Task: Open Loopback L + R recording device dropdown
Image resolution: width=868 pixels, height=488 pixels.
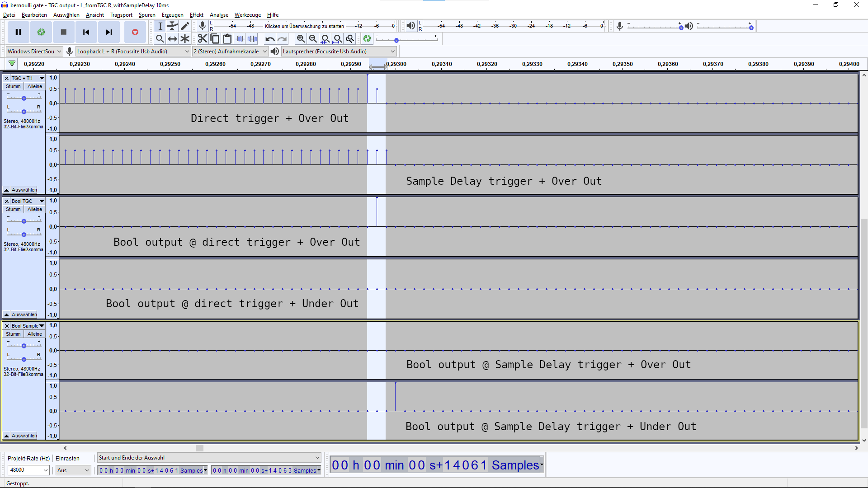Action: pos(133,52)
